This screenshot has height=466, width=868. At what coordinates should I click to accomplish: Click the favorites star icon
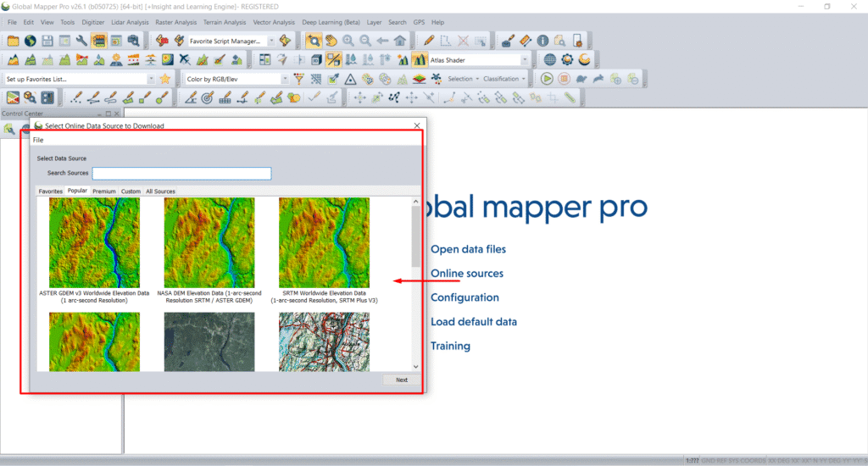click(x=165, y=79)
